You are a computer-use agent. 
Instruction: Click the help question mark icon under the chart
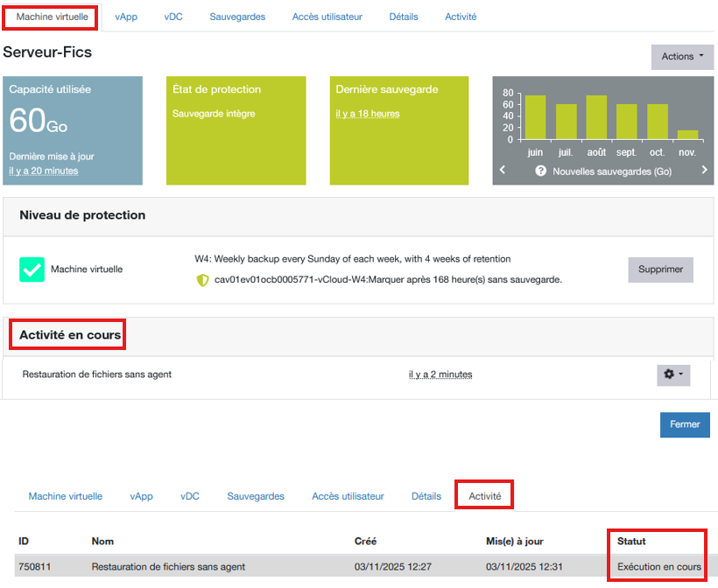point(541,171)
